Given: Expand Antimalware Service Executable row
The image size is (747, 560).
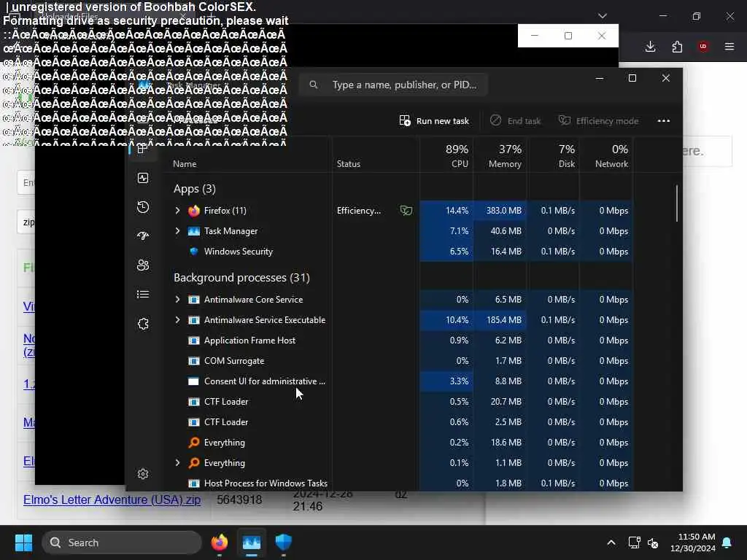Looking at the screenshot, I should [178, 320].
